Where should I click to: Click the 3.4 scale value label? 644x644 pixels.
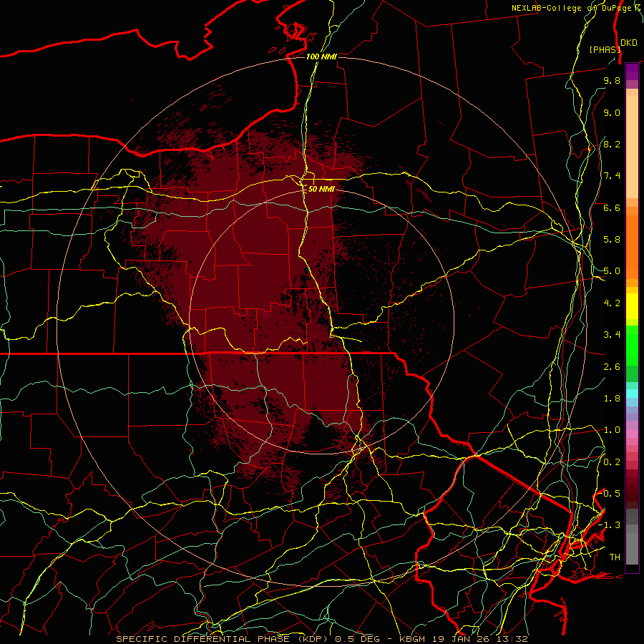612,335
